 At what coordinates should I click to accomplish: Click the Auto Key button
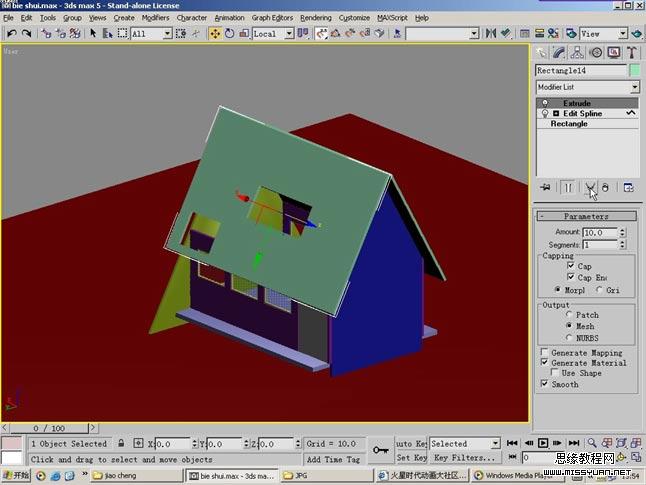pyautogui.click(x=411, y=443)
